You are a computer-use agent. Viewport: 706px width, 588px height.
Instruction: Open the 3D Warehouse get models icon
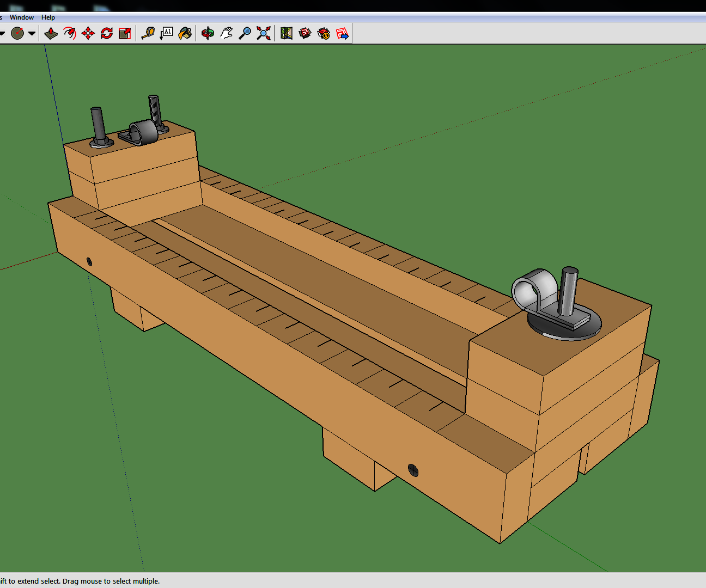click(x=305, y=34)
